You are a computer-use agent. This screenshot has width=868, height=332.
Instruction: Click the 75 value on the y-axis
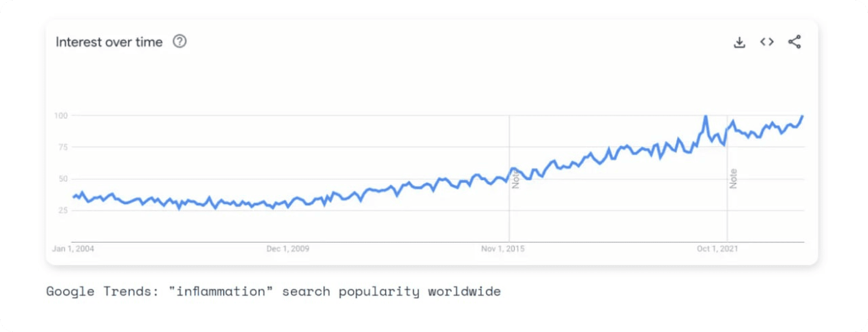tap(63, 147)
